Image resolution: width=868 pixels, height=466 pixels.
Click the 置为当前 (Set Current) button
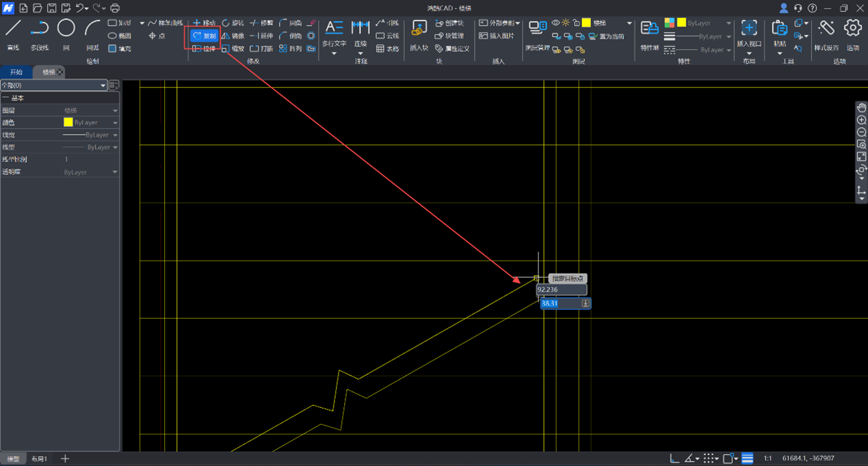point(606,36)
